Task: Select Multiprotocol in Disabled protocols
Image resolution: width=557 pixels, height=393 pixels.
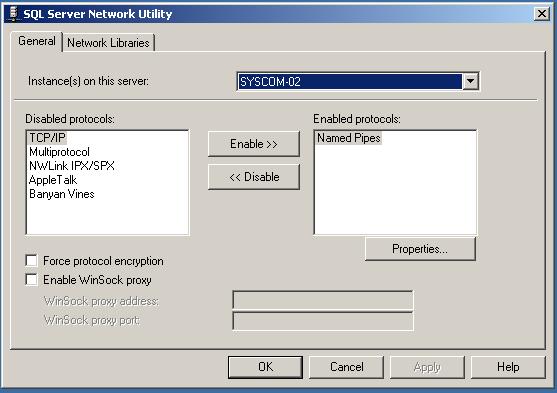Action: (59, 152)
